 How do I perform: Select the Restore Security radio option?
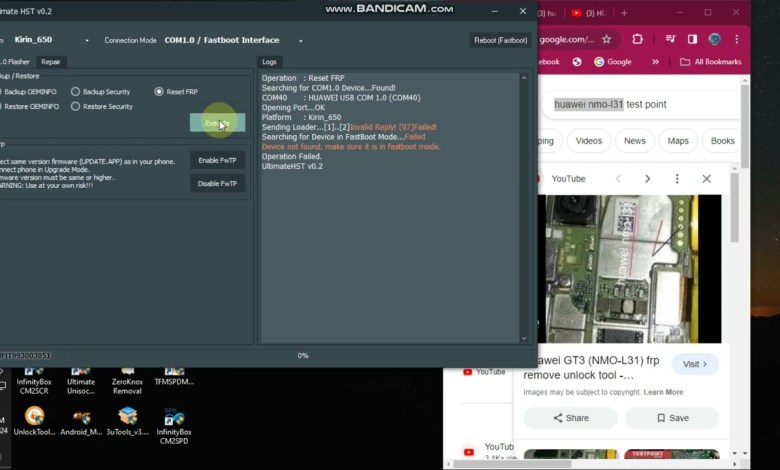click(x=102, y=106)
